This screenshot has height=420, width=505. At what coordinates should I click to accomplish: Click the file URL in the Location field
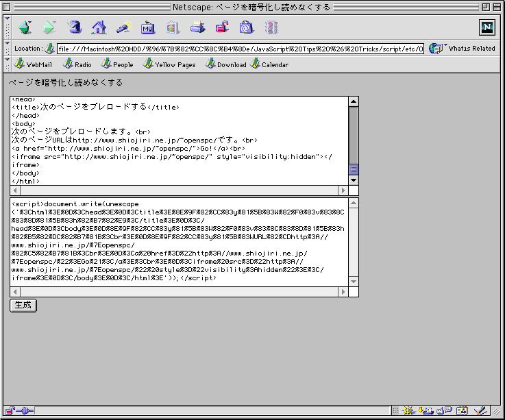tap(241, 49)
